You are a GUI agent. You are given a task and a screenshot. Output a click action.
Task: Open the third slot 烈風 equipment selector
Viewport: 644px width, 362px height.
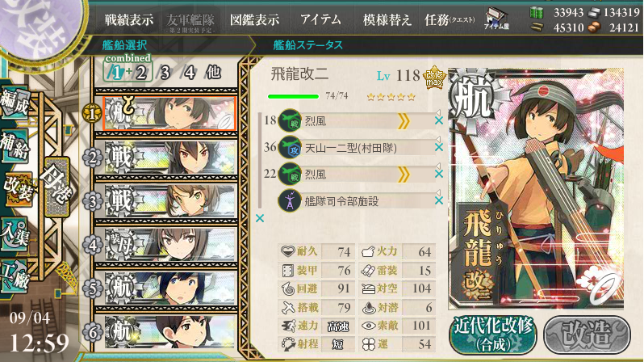click(357, 175)
